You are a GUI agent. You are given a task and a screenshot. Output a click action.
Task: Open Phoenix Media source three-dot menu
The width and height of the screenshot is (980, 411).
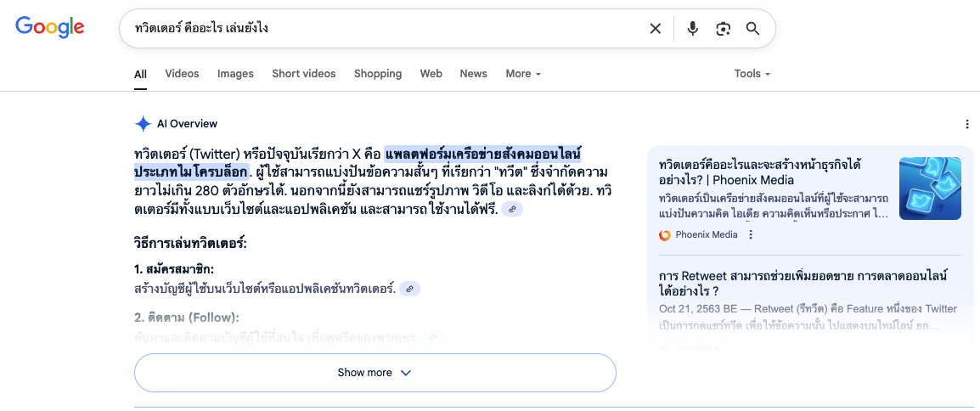click(752, 235)
